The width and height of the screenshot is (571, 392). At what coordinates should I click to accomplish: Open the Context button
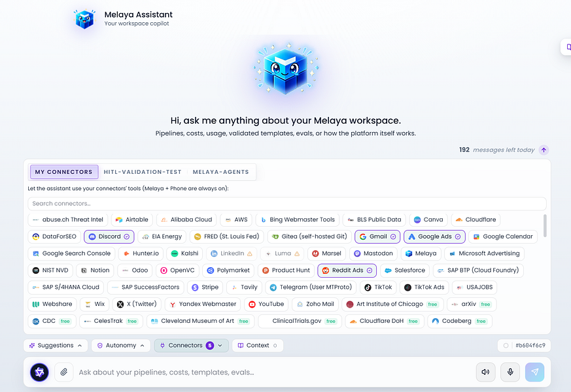click(258, 346)
